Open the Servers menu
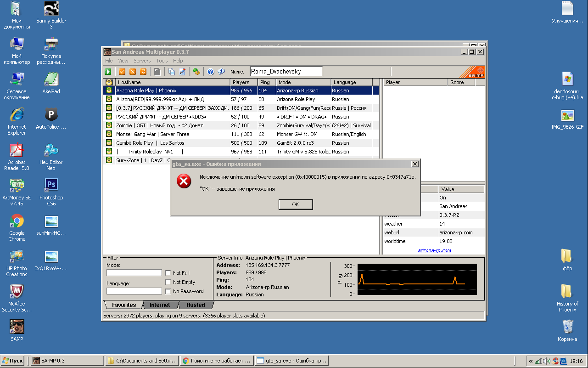Viewport: 588px width, 368px height. (x=142, y=61)
